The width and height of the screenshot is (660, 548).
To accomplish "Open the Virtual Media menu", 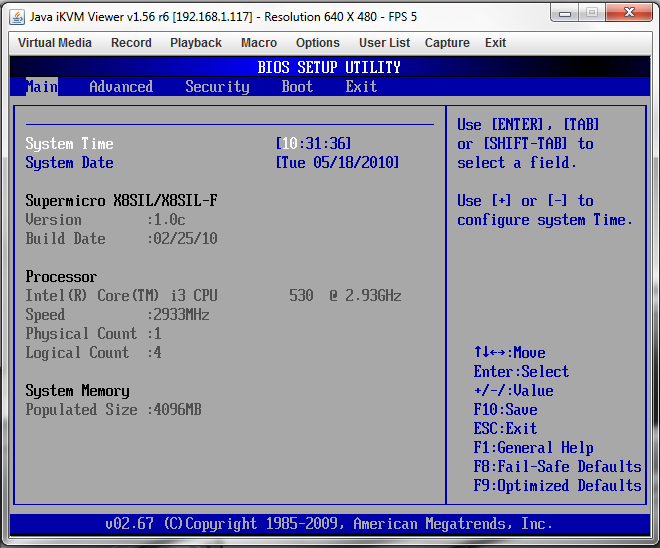I will (x=55, y=43).
